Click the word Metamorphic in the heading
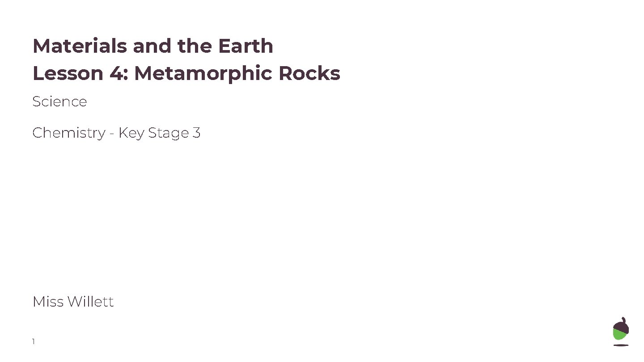This screenshot has height=362, width=644. (x=203, y=73)
